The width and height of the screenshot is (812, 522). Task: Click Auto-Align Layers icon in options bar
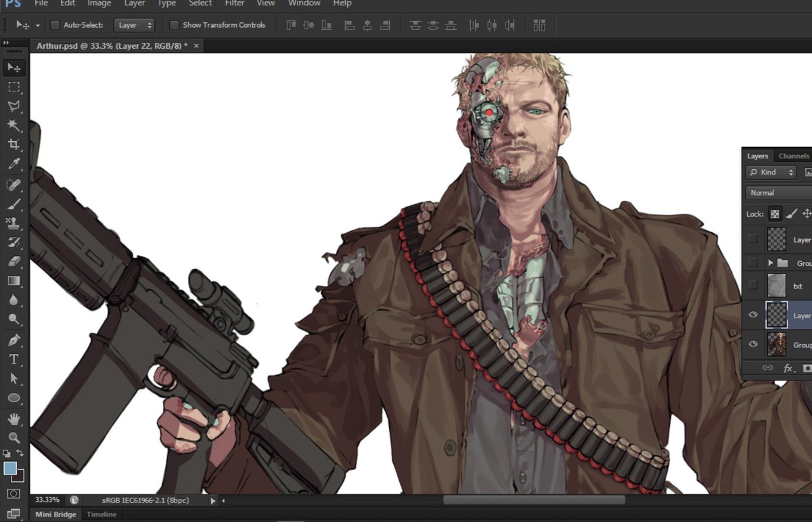539,25
